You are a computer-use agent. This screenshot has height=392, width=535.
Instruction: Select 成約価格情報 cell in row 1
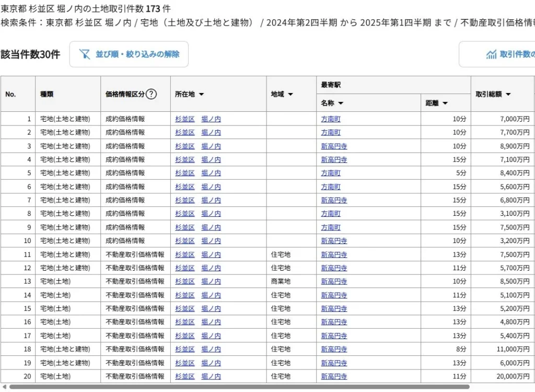point(135,119)
